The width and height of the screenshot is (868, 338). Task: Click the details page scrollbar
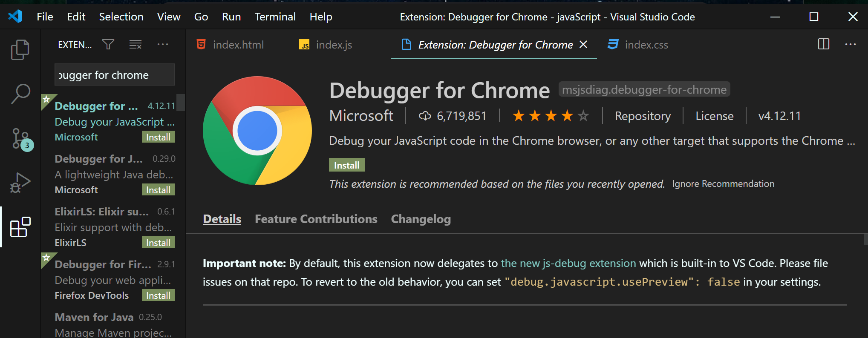coord(866,238)
